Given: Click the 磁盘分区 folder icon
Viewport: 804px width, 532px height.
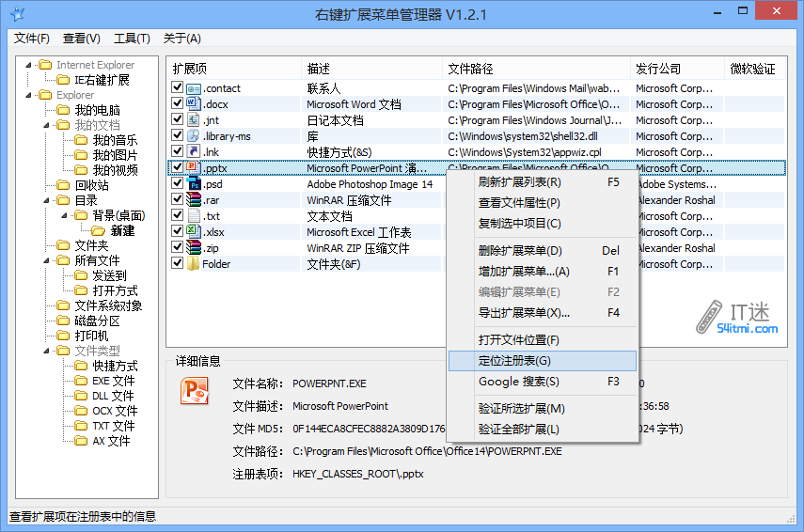Looking at the screenshot, I should point(63,321).
